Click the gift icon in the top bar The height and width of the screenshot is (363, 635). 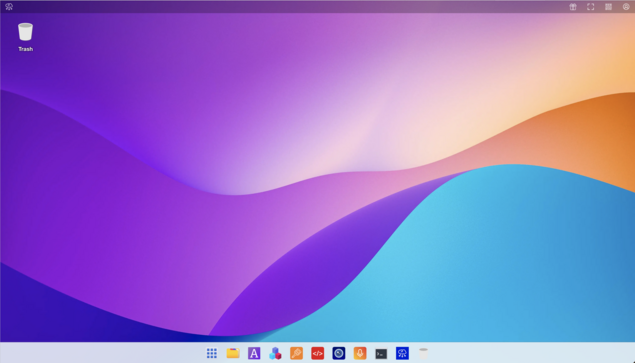[x=573, y=6]
